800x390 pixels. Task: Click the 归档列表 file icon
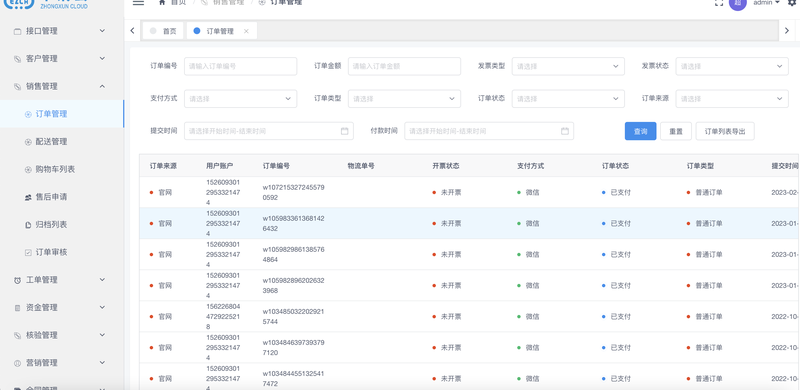pos(28,225)
